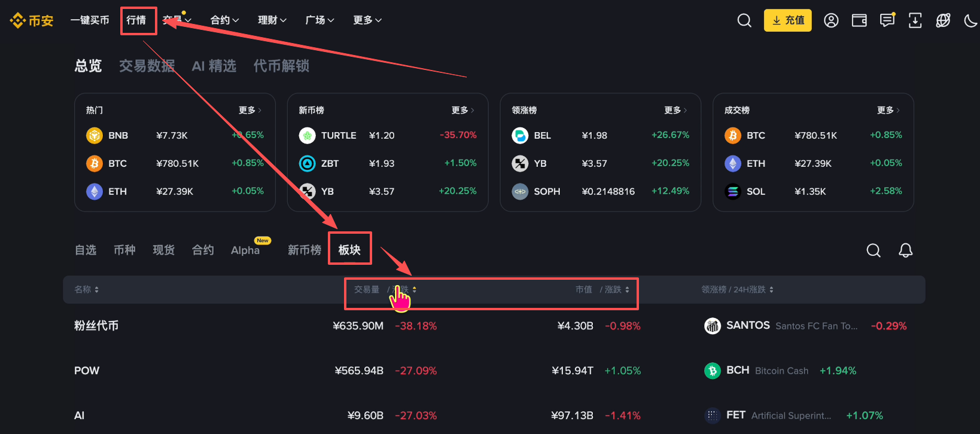Sort by 市值 / 涨跌 column

(602, 289)
